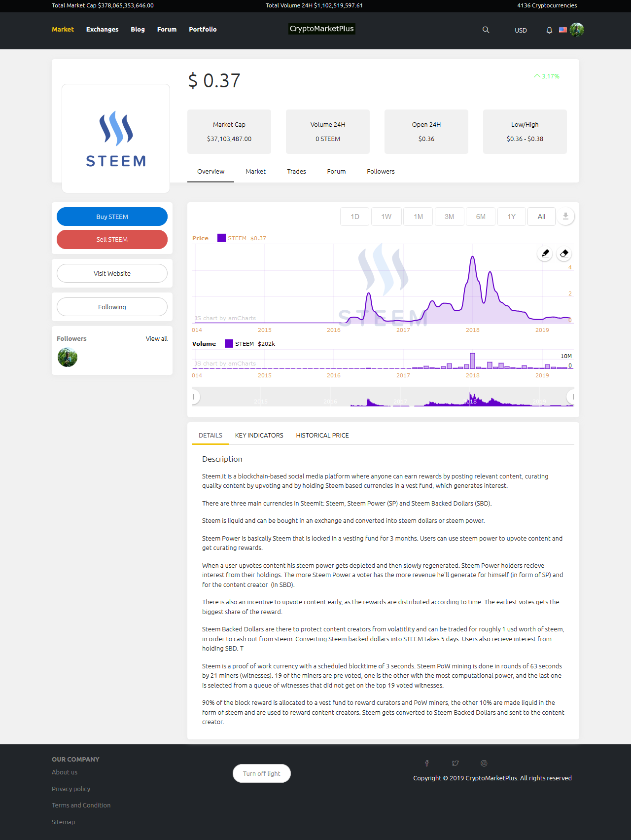Image resolution: width=631 pixels, height=840 pixels.
Task: Select the chart eraser tool
Action: click(564, 254)
